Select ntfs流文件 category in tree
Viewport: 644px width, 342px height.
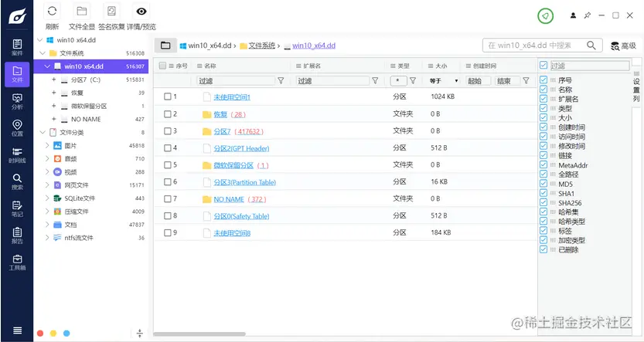pos(79,238)
